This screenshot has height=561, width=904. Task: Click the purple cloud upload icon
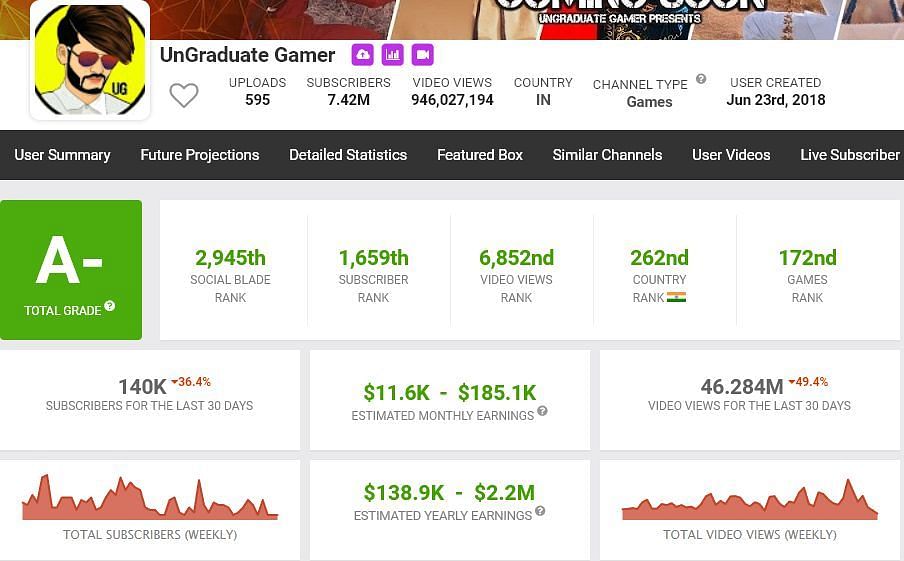tap(362, 55)
